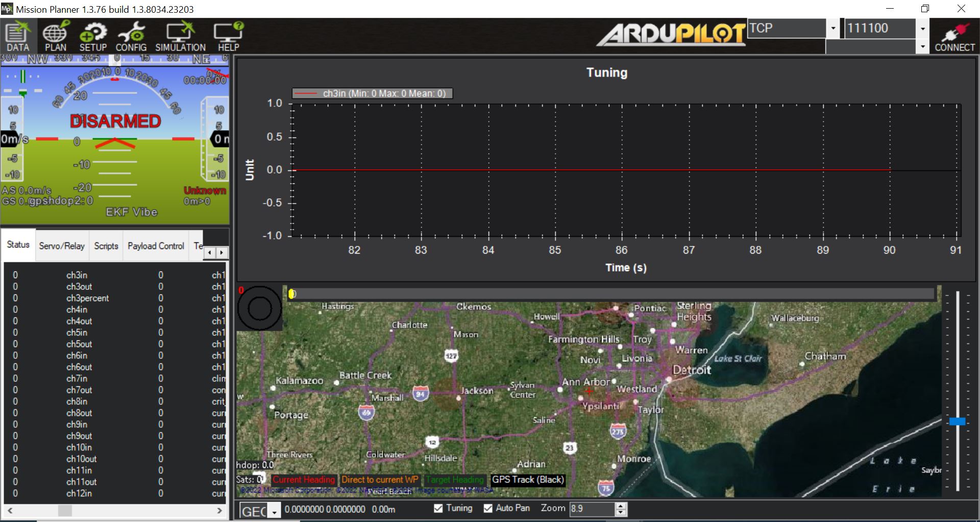Viewport: 980px width, 522px height.
Task: Open the CONFIG tuning screen
Action: 131,36
